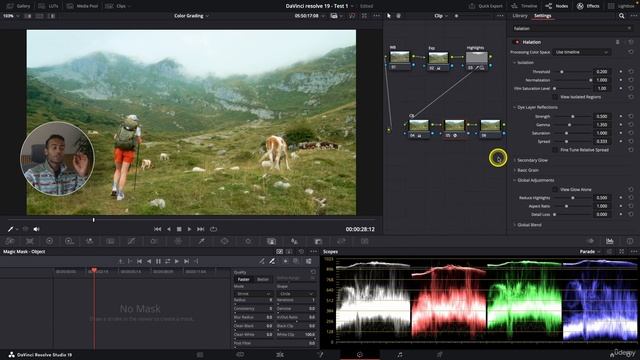Expand the Basic Grain section

[x=526, y=170]
